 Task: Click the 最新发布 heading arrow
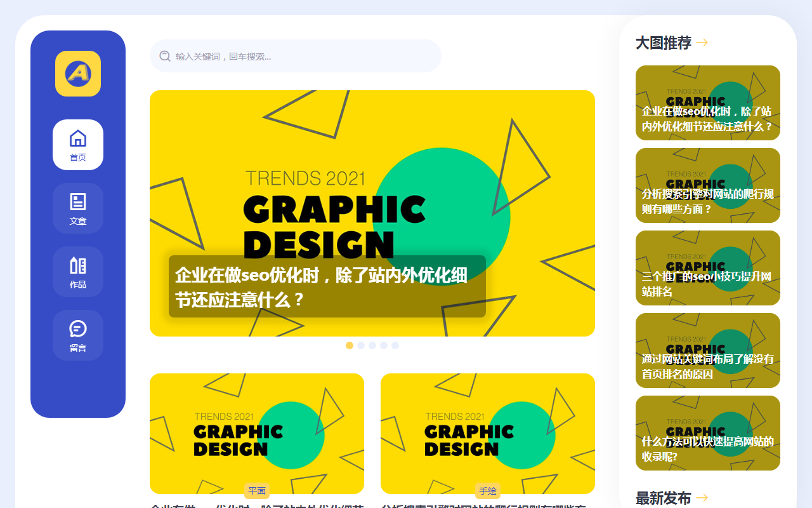point(702,498)
